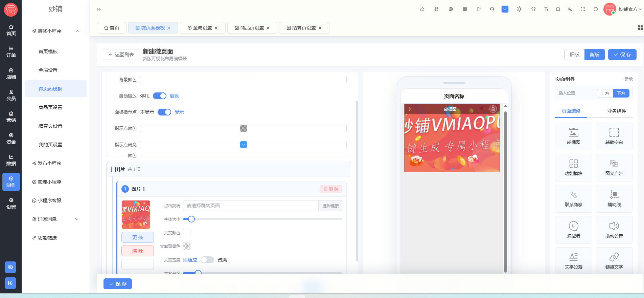Delete the carousel with the preview trash icon
The height and width of the screenshot is (298, 644).
(x=493, y=109)
